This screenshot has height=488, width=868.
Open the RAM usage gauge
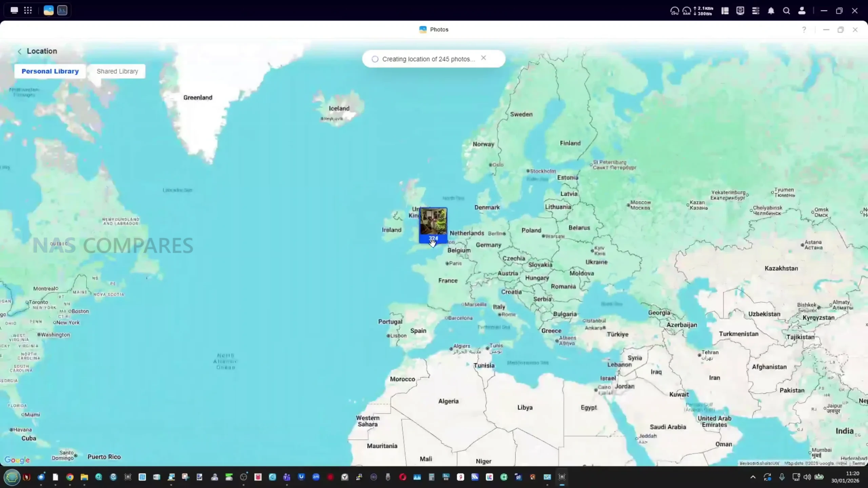point(687,11)
